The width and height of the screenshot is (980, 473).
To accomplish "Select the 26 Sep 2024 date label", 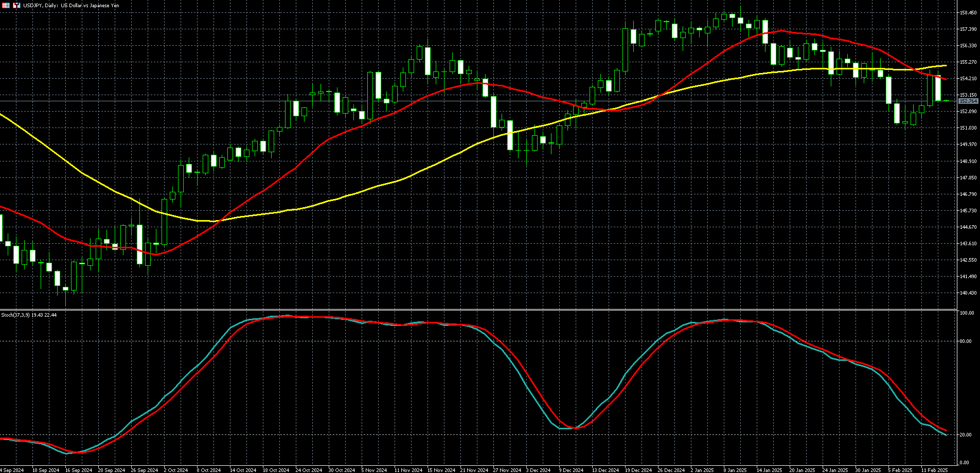I will [145, 470].
